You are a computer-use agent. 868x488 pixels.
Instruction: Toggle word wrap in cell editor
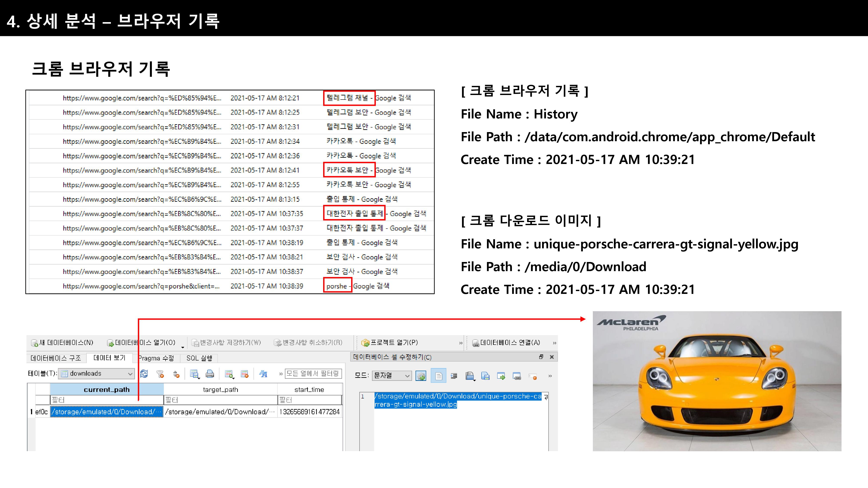point(454,376)
